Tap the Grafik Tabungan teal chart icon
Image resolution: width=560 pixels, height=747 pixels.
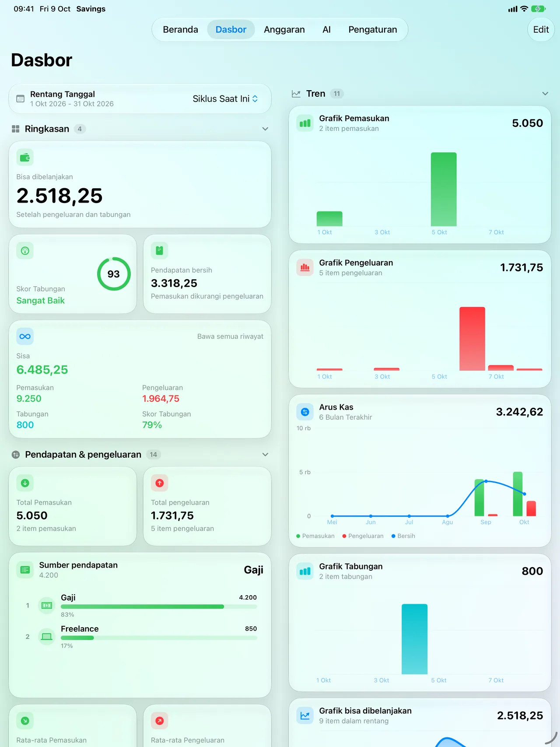[305, 571]
